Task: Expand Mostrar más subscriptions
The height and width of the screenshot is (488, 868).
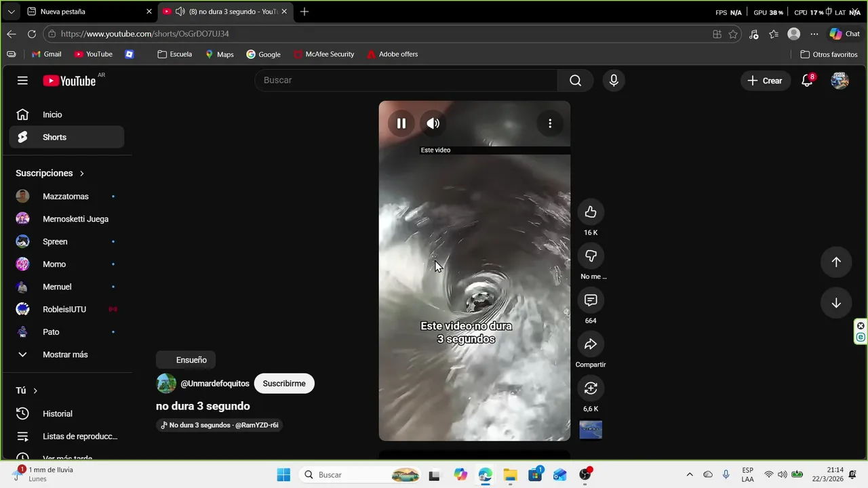Action: (x=66, y=354)
